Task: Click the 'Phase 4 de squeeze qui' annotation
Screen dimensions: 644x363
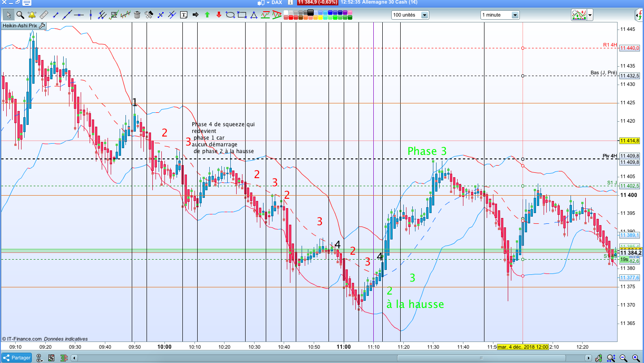Action: pyautogui.click(x=223, y=124)
